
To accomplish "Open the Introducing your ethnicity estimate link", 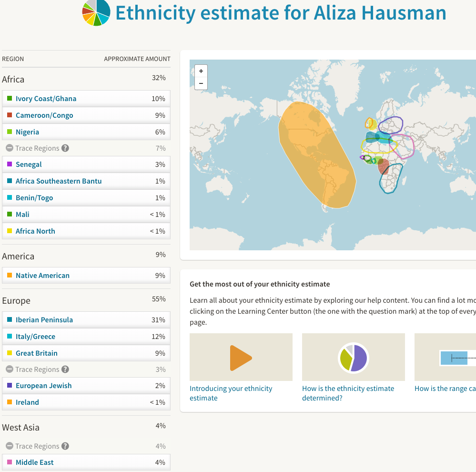I will click(231, 393).
